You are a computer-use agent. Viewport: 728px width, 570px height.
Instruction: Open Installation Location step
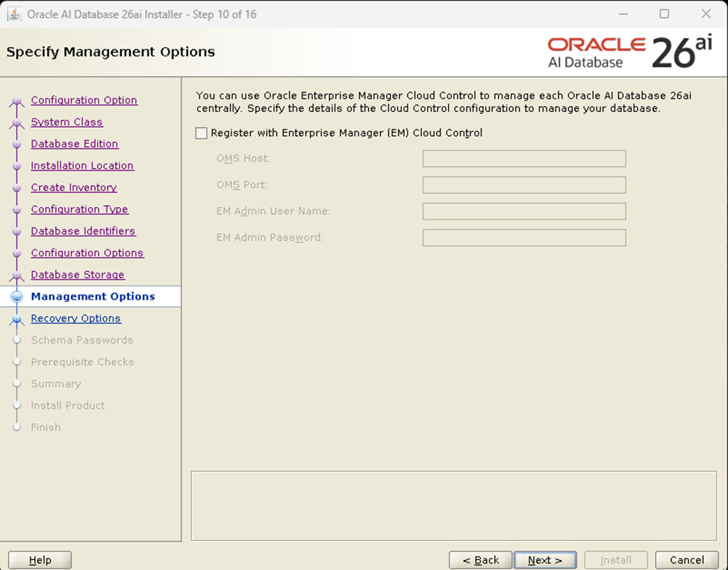pyautogui.click(x=82, y=165)
